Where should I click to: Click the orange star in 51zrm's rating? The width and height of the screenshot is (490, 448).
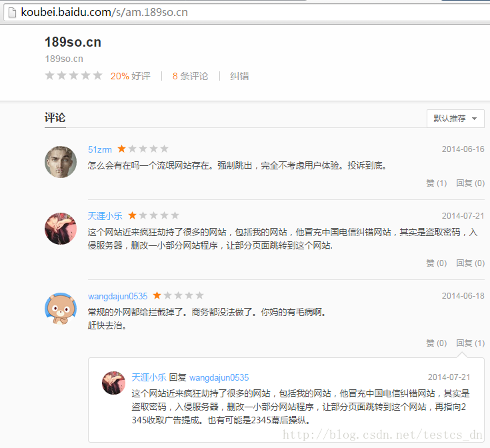pos(121,149)
